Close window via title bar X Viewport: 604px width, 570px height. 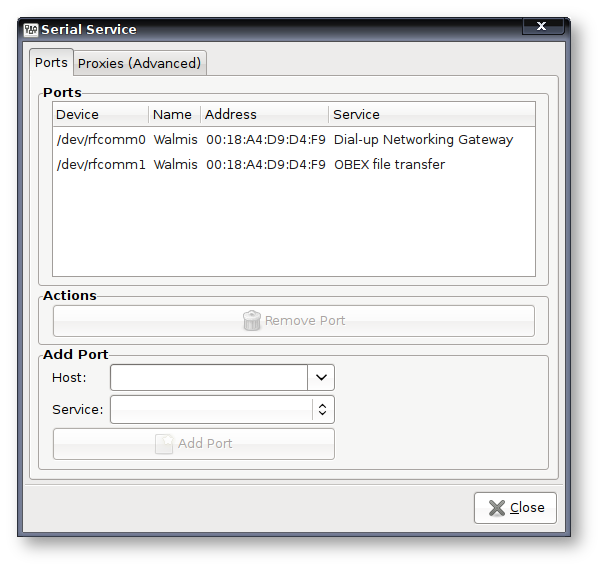pos(542,26)
